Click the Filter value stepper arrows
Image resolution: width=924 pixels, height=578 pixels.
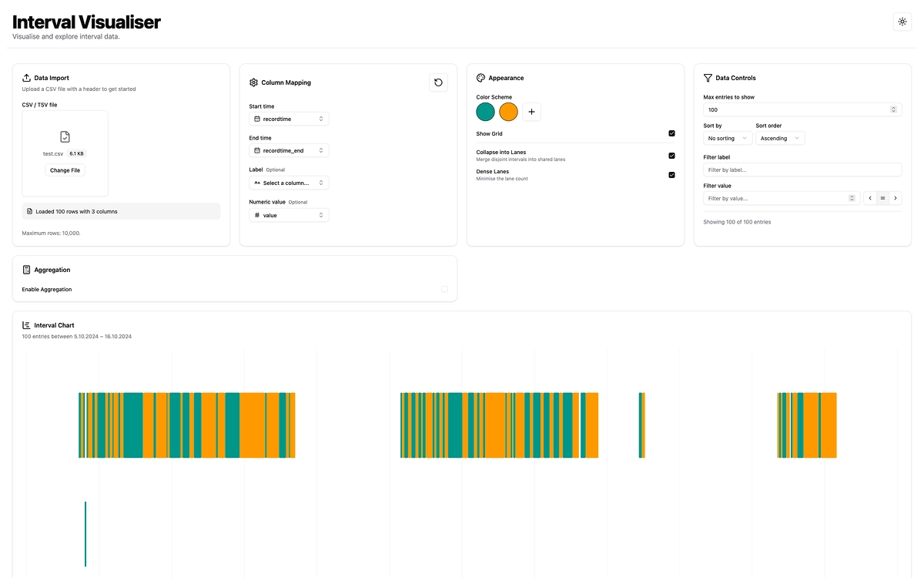(852, 198)
